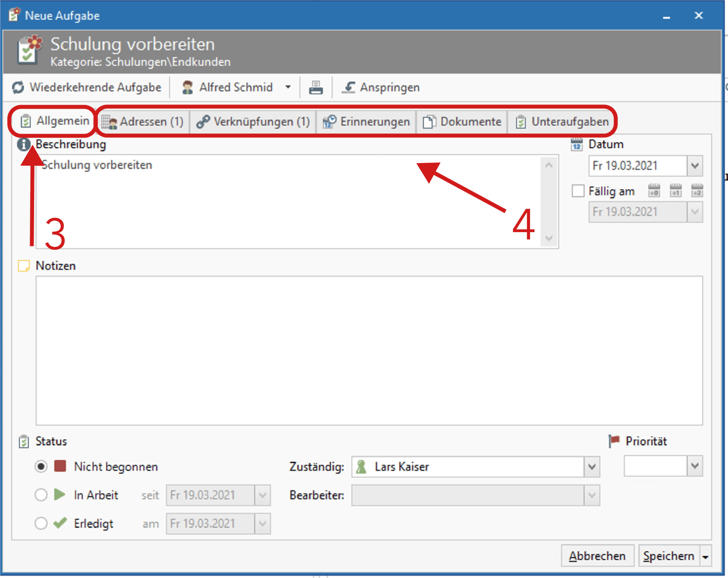The width and height of the screenshot is (728, 578).
Task: Select the Erledigt status radio button
Action: (x=41, y=523)
